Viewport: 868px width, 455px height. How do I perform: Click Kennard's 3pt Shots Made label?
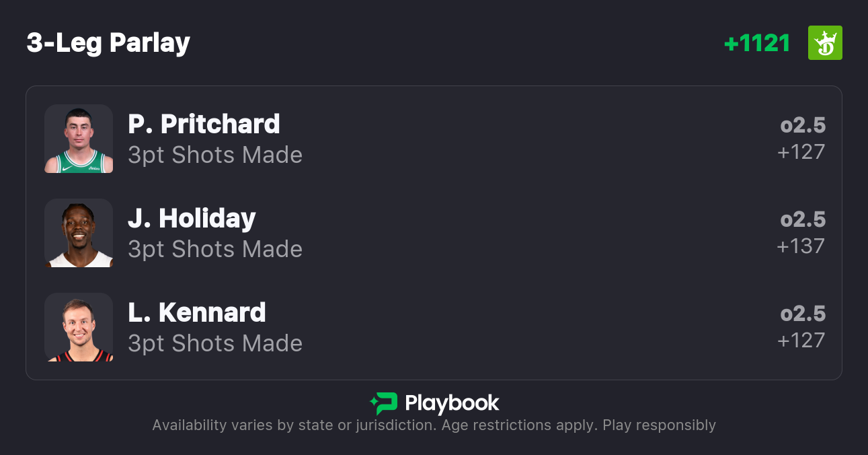[x=215, y=343]
